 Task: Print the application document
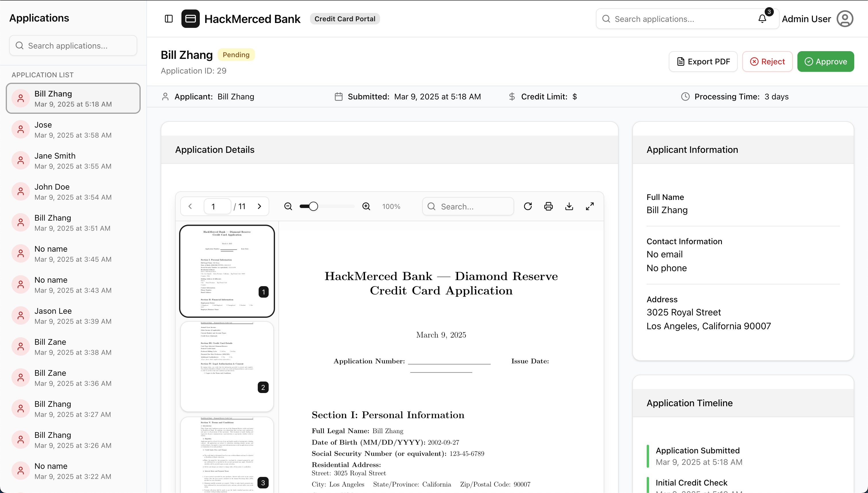click(548, 207)
